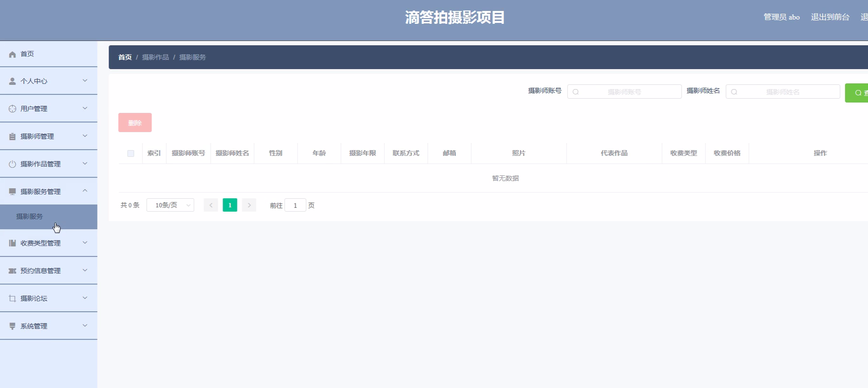Screen dimensions: 868x388
Task: Click the monitor icon beside 摄影服务管理
Action: (12, 192)
